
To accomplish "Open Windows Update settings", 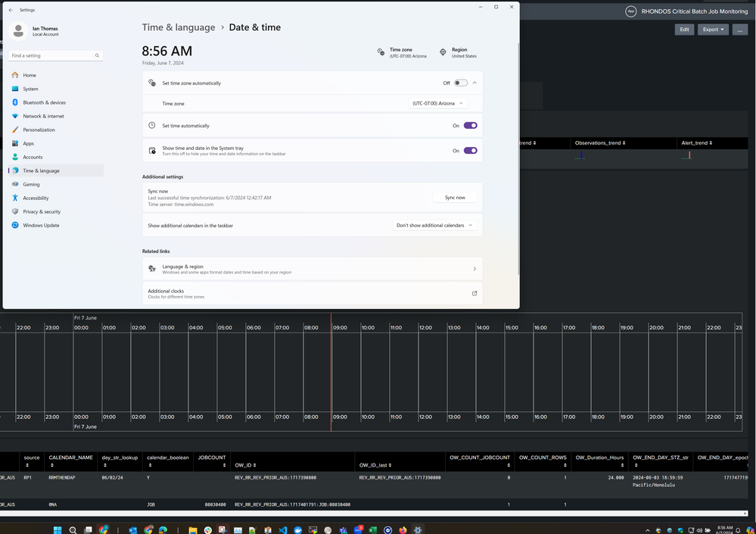I will (x=41, y=225).
